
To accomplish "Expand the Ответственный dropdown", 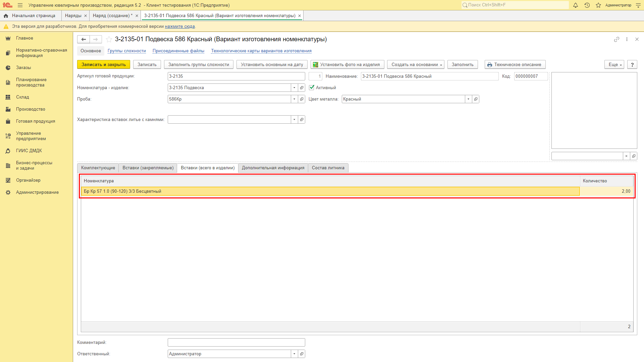I will pos(294,354).
